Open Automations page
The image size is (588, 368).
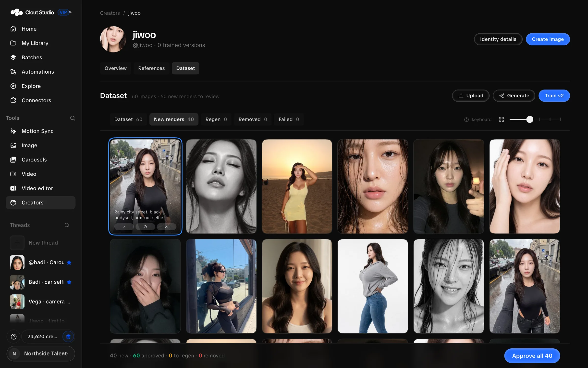[x=40, y=72]
